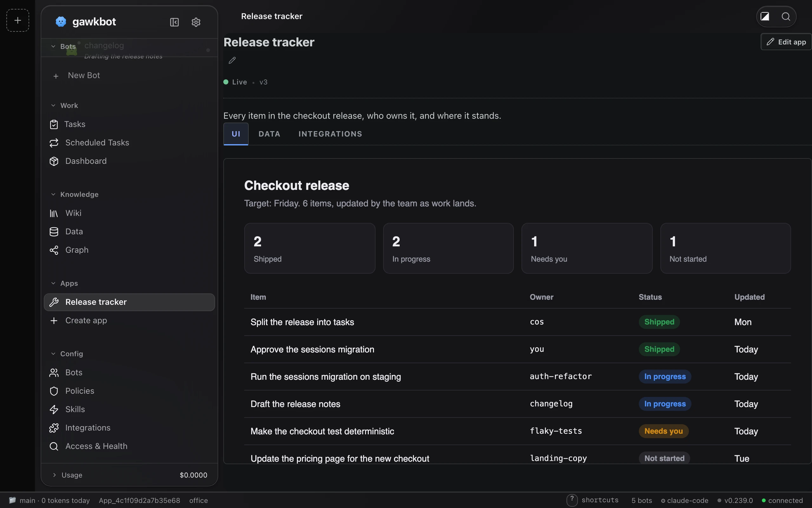Open Tasks in the sidebar
812x508 pixels.
[x=129, y=124]
